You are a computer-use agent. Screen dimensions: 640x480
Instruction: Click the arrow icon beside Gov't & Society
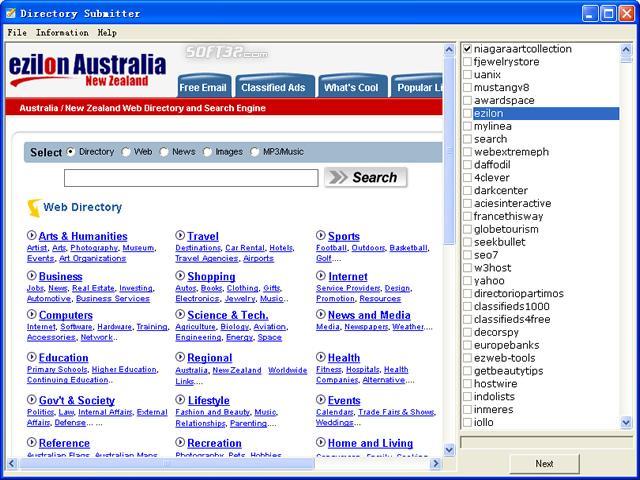coord(31,399)
